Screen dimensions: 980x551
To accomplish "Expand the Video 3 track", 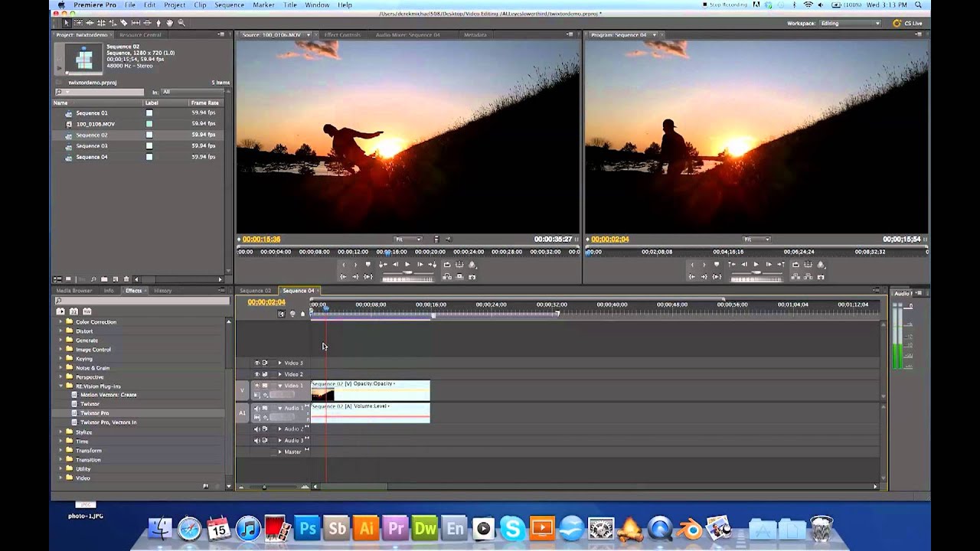I will (x=280, y=363).
